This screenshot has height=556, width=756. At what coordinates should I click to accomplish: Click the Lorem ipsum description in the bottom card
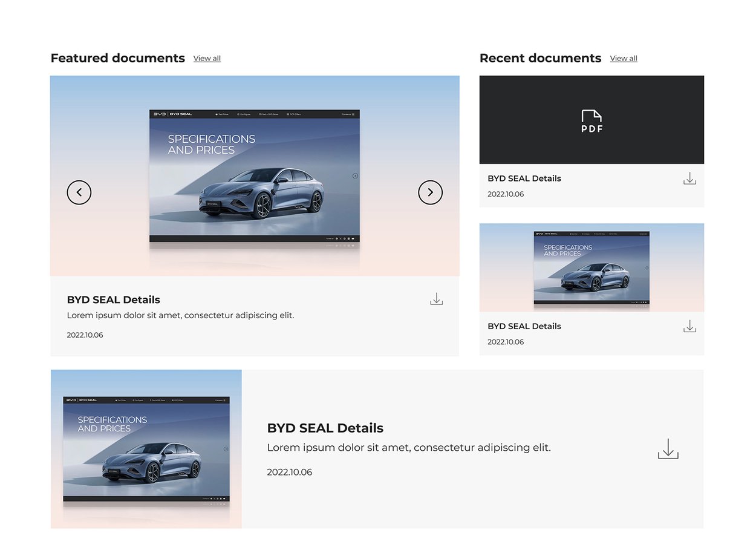tap(409, 448)
